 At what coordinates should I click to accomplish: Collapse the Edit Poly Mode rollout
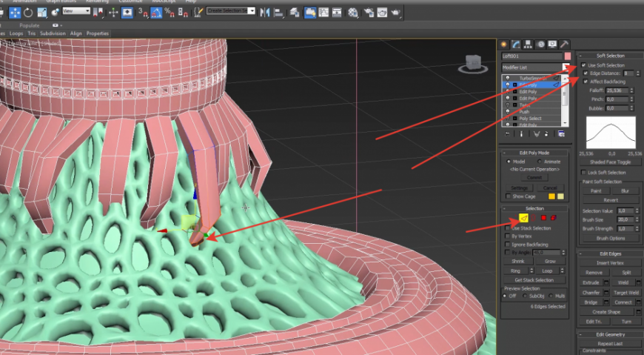[x=534, y=153]
